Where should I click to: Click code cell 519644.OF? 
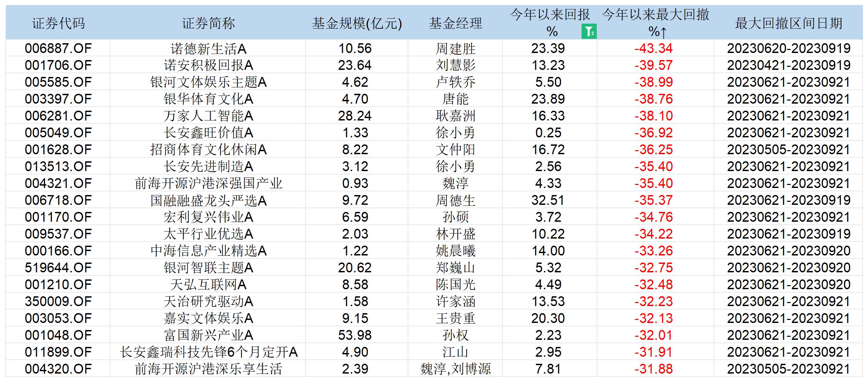58,268
